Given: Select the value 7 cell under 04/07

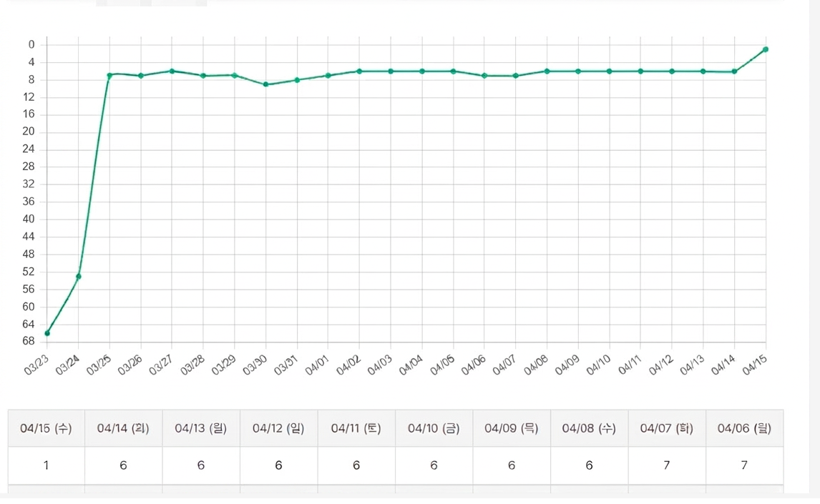Looking at the screenshot, I should coord(667,465).
